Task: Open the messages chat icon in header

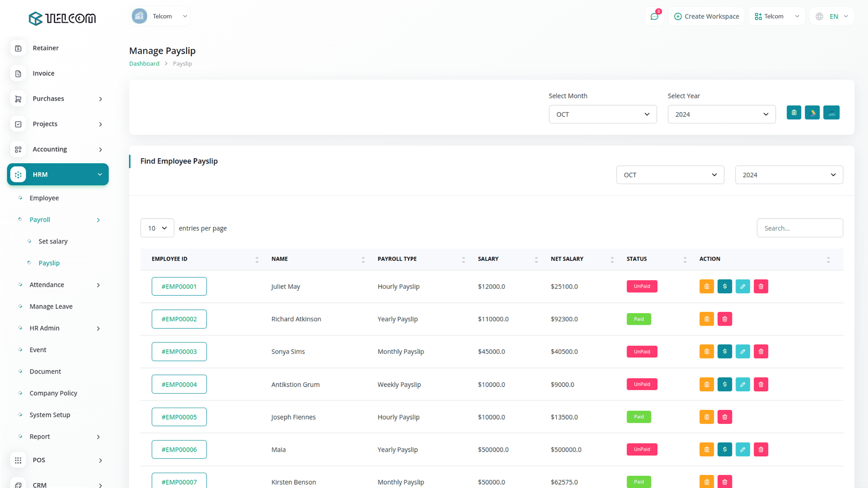Action: click(654, 16)
